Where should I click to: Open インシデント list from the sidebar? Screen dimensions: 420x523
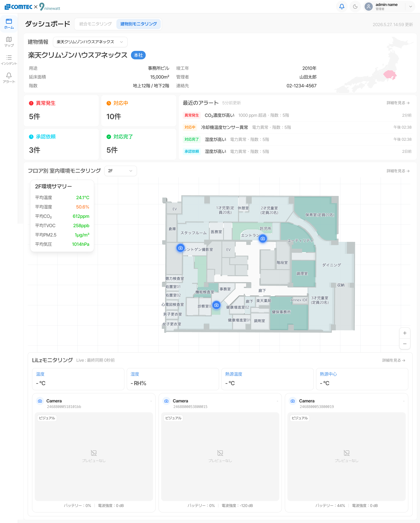[9, 60]
